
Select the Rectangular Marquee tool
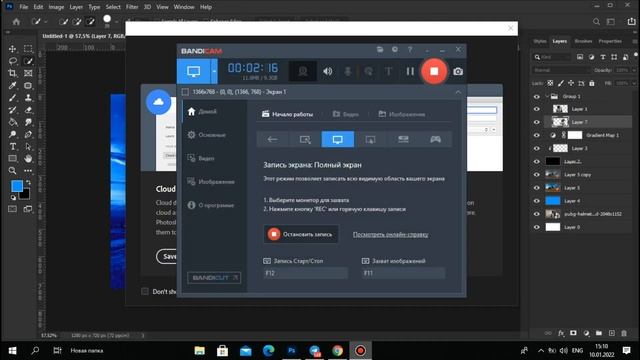(28, 49)
